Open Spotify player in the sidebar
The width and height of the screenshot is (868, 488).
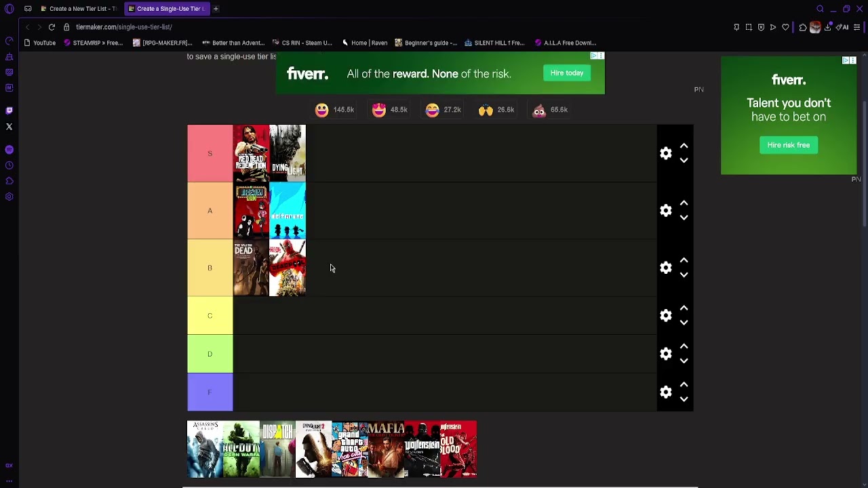(9, 150)
